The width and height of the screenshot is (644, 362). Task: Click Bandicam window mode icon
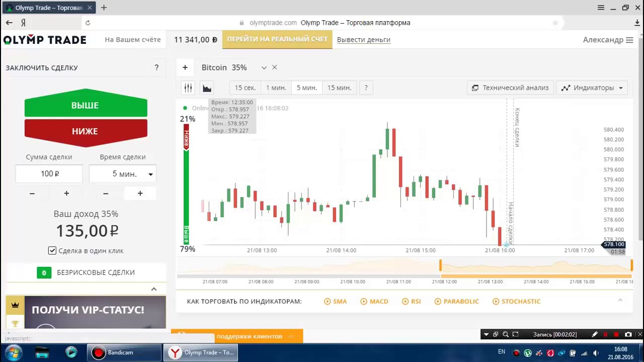[x=496, y=334]
